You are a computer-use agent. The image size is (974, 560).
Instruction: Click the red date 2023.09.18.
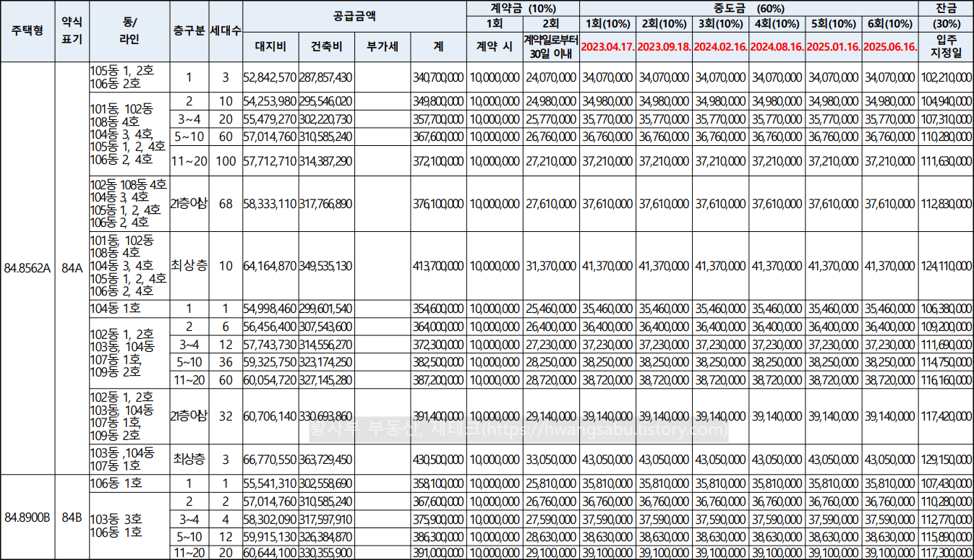pos(664,47)
